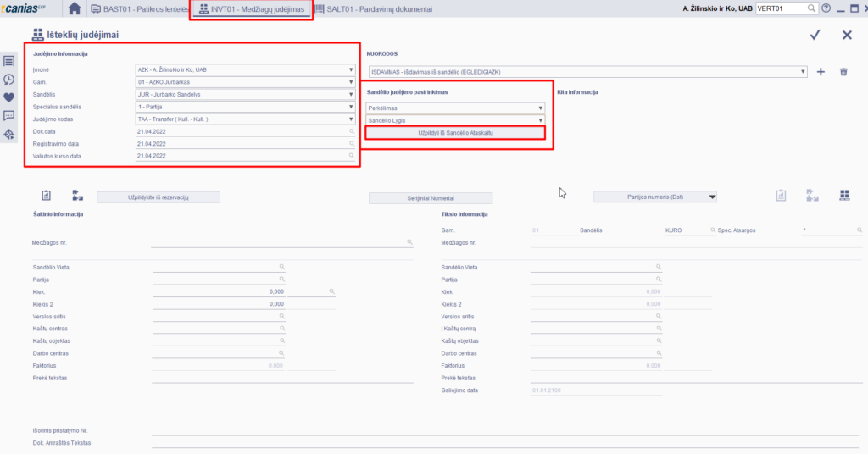Click Užpildyti iš Sandėlio Ataskaitų button
The image size is (868, 454).
pyautogui.click(x=455, y=133)
